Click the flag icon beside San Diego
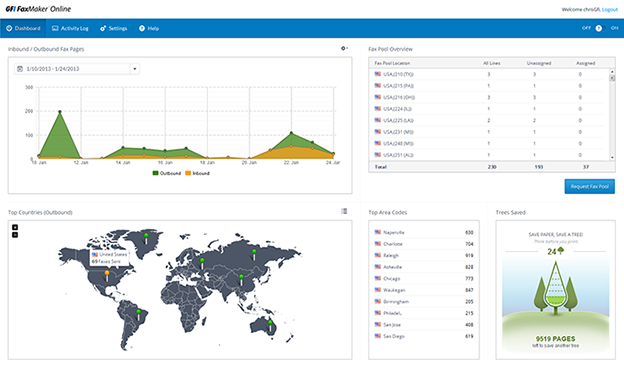Image resolution: width=624 pixels, height=368 pixels. (x=378, y=336)
